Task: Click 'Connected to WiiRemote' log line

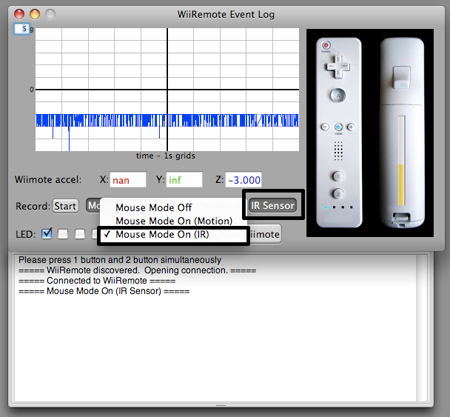Action: tap(97, 281)
